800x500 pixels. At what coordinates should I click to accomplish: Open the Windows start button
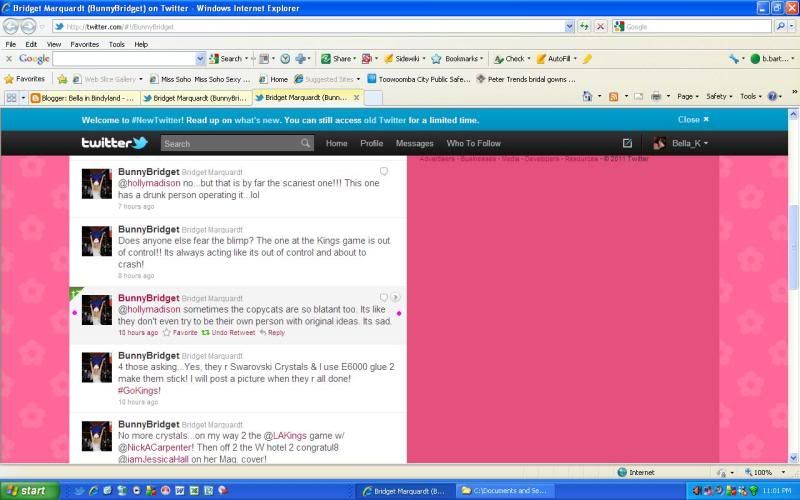29,491
